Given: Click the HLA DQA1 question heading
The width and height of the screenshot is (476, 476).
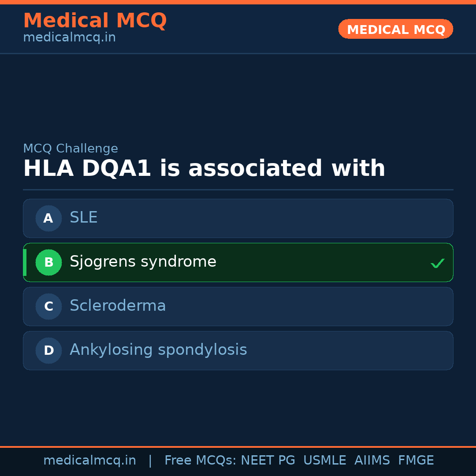Looking at the screenshot, I should point(204,169).
